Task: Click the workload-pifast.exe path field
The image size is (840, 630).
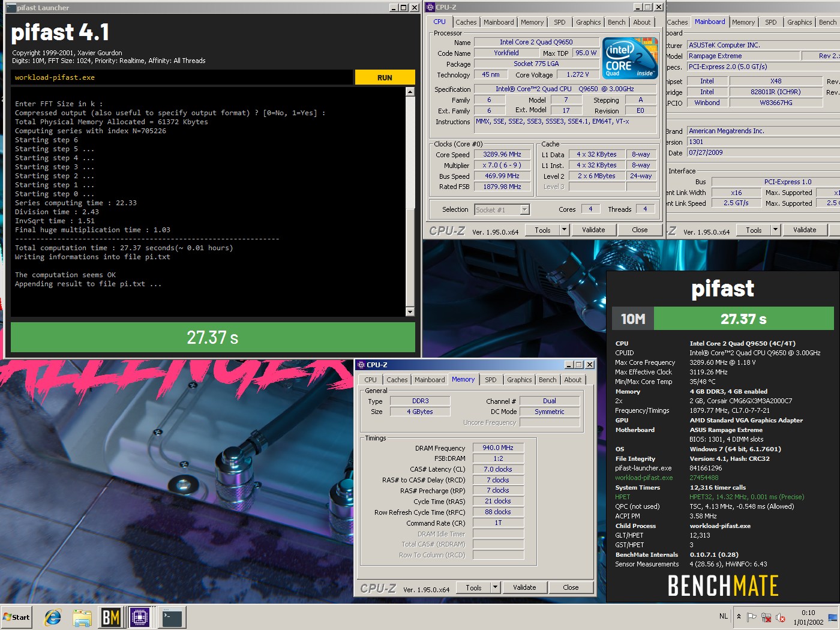Action: point(182,77)
